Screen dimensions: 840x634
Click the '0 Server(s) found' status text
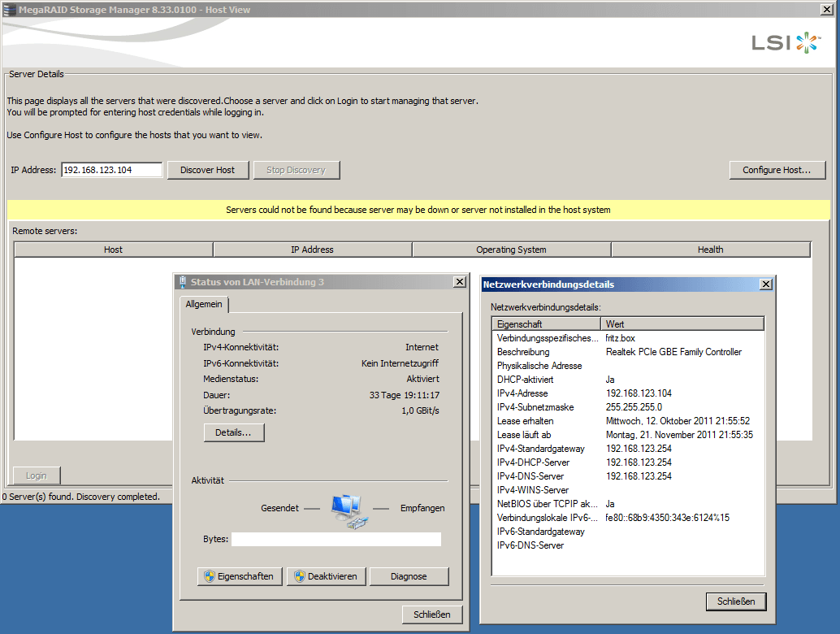point(81,497)
